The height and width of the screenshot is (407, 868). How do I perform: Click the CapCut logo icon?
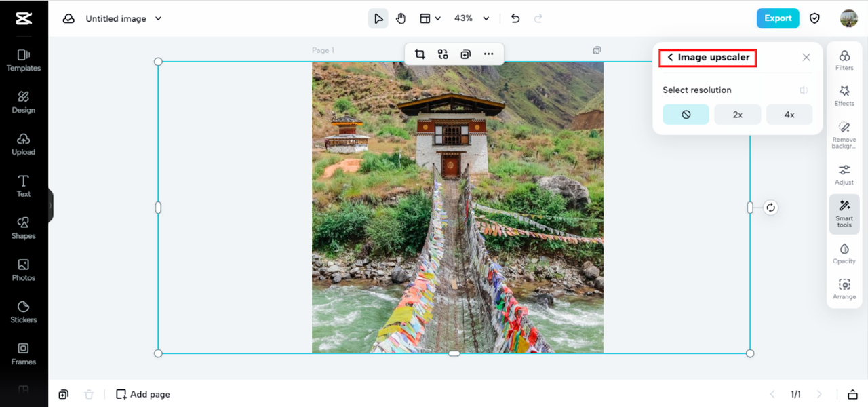pyautogui.click(x=24, y=18)
